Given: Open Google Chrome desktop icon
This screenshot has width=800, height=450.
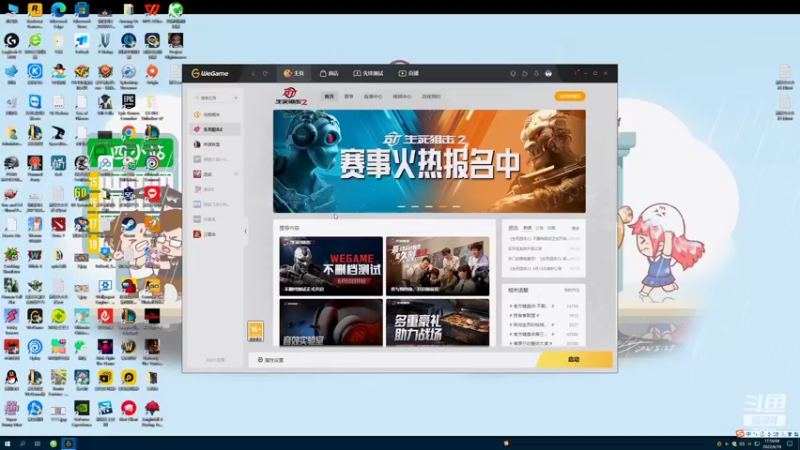Looking at the screenshot, I should 129,134.
